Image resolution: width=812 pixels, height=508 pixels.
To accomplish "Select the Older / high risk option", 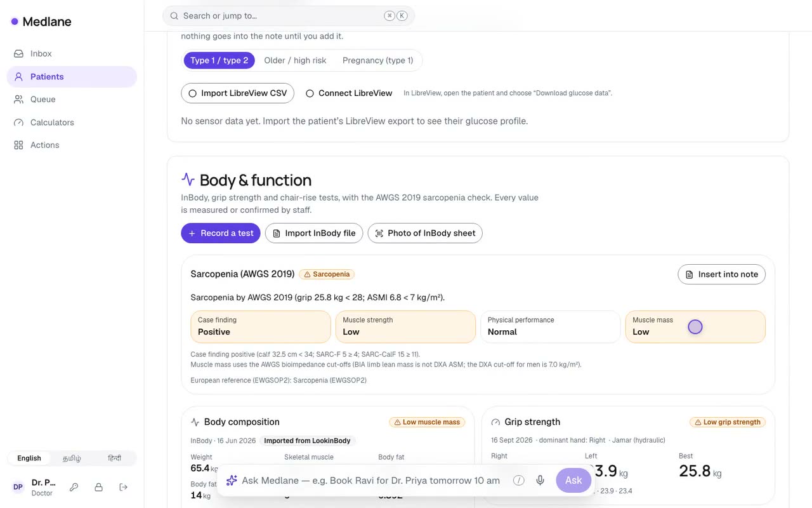I will [x=295, y=60].
